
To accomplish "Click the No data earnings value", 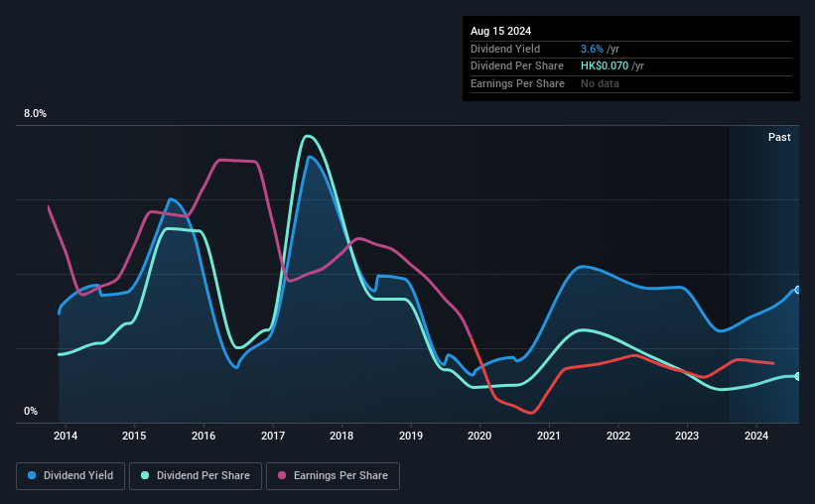I will tap(600, 83).
